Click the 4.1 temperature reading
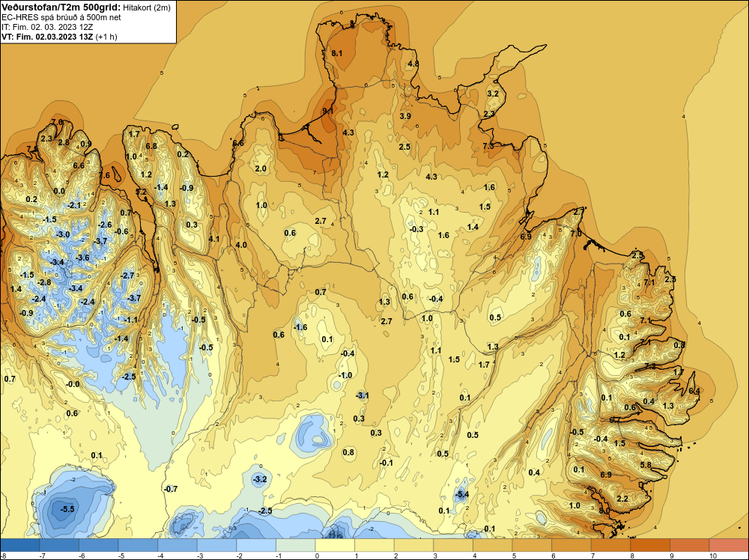 pyautogui.click(x=214, y=239)
